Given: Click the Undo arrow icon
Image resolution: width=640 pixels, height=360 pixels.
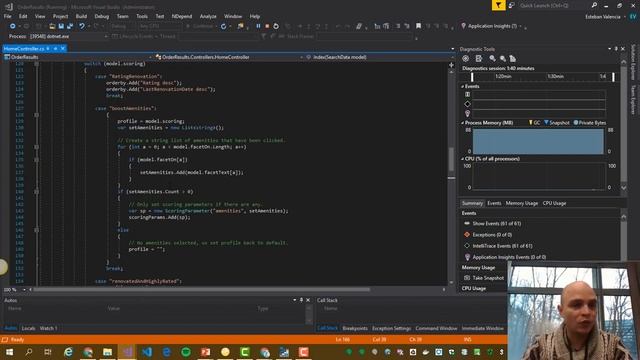Looking at the screenshot, I should click(x=82, y=26).
